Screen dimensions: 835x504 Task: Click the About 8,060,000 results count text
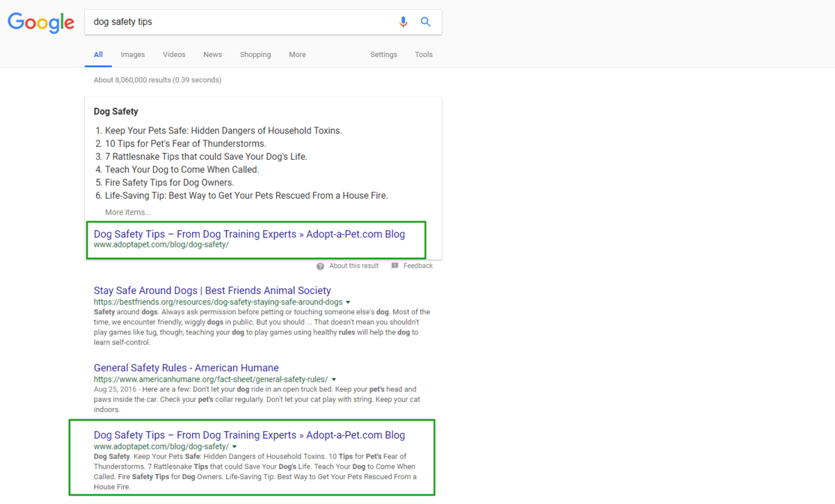(x=157, y=80)
